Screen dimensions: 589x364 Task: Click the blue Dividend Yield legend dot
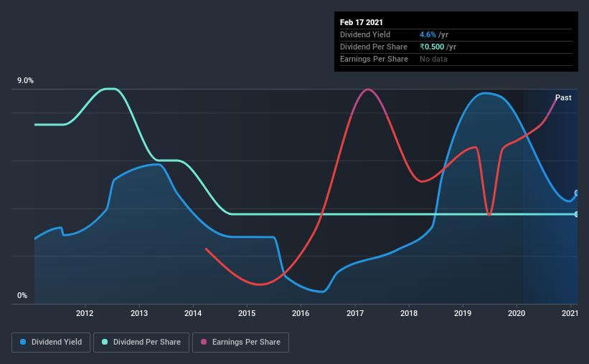23,342
